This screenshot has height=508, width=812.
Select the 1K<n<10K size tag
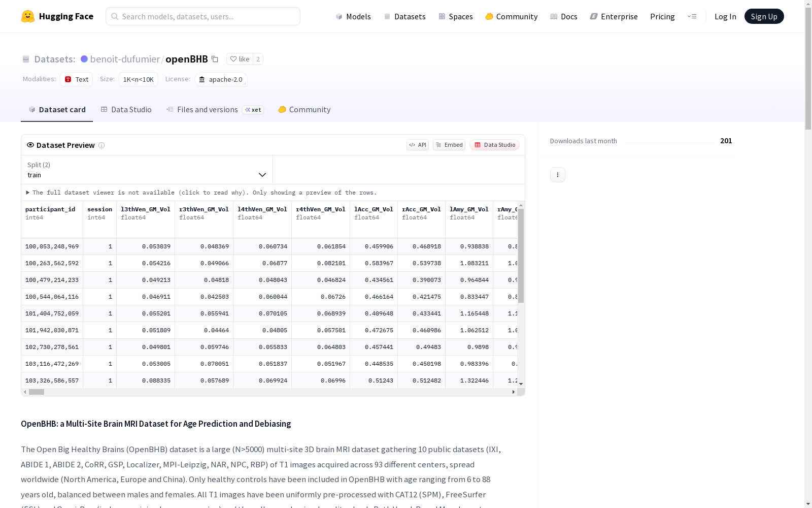139,79
